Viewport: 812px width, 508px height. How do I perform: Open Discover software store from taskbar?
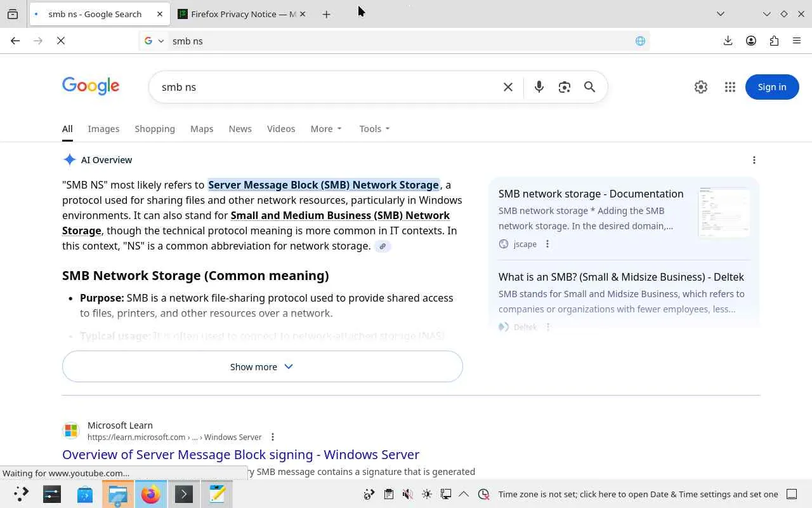click(x=85, y=494)
